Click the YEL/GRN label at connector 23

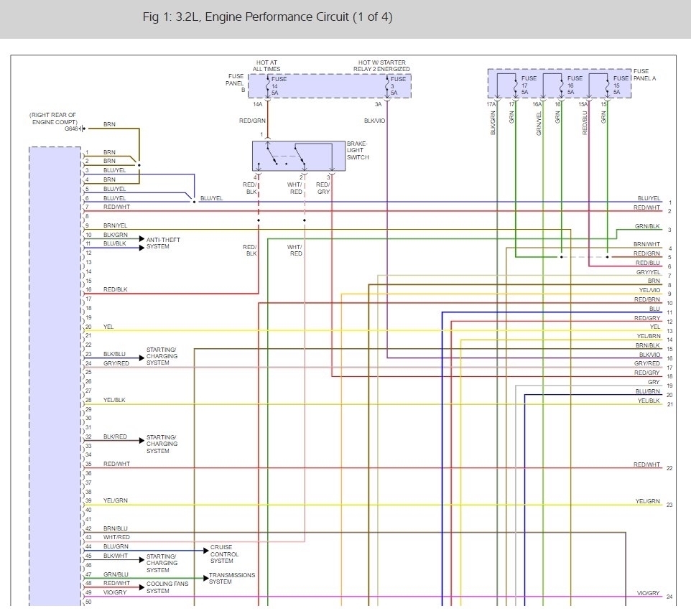click(648, 501)
